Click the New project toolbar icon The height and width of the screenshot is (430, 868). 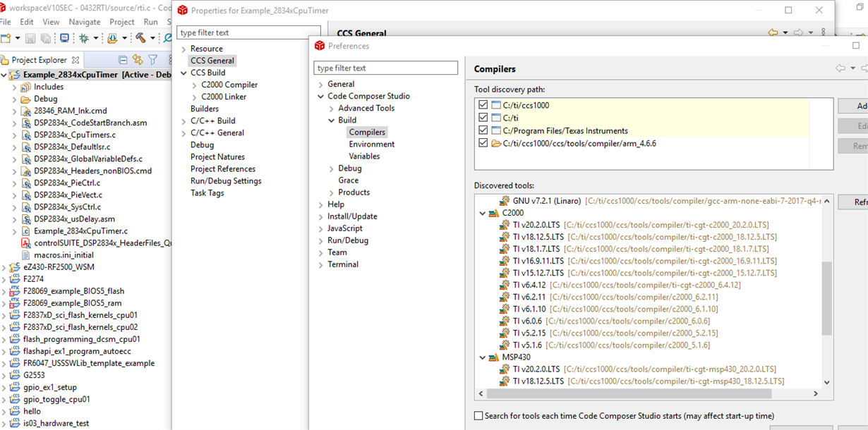(6, 38)
